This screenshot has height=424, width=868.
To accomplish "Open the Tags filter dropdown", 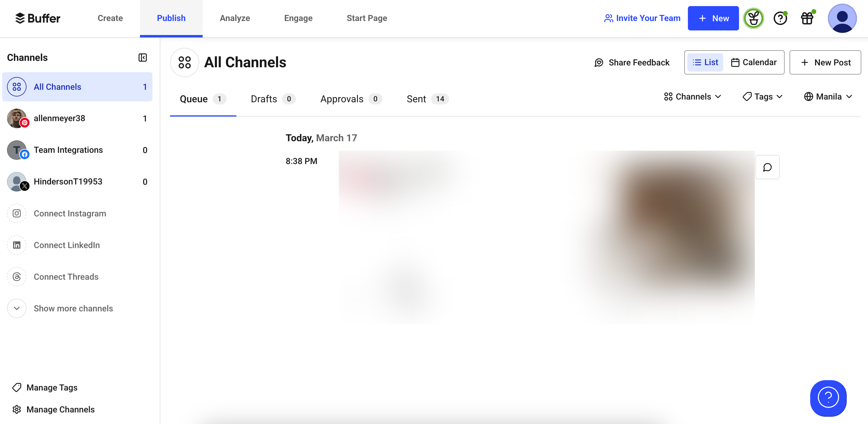I will [x=762, y=97].
